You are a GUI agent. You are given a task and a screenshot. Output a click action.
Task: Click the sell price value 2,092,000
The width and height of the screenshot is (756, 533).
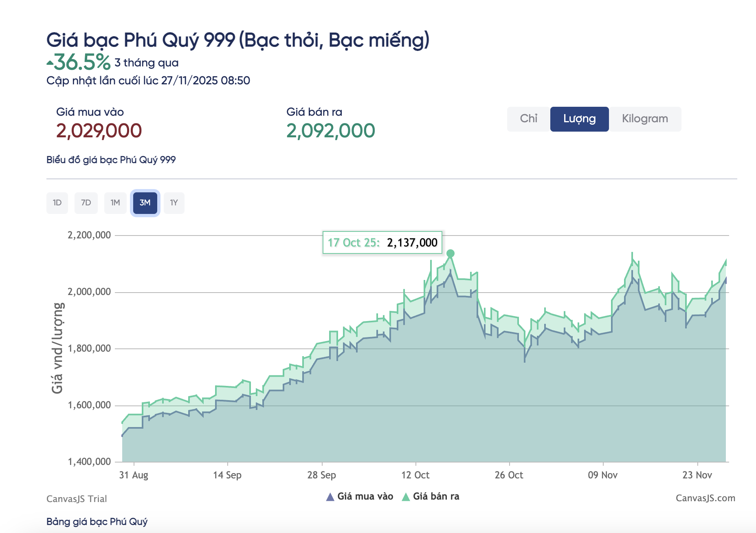pyautogui.click(x=330, y=131)
